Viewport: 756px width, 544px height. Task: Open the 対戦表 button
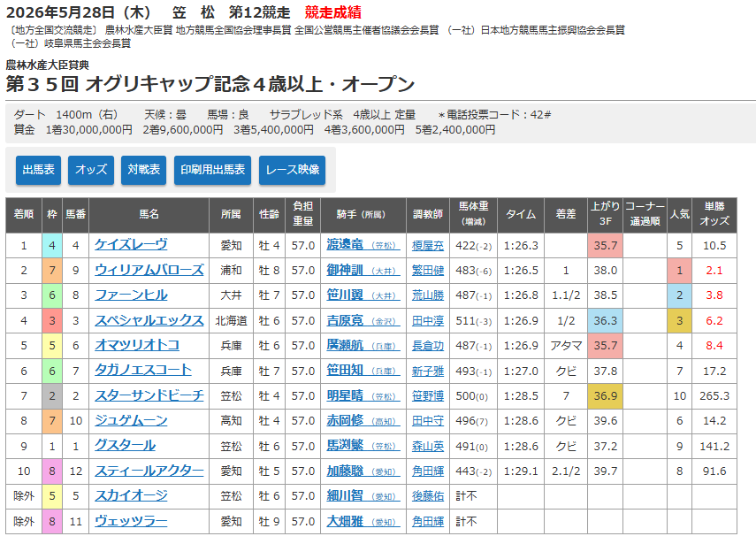143,170
